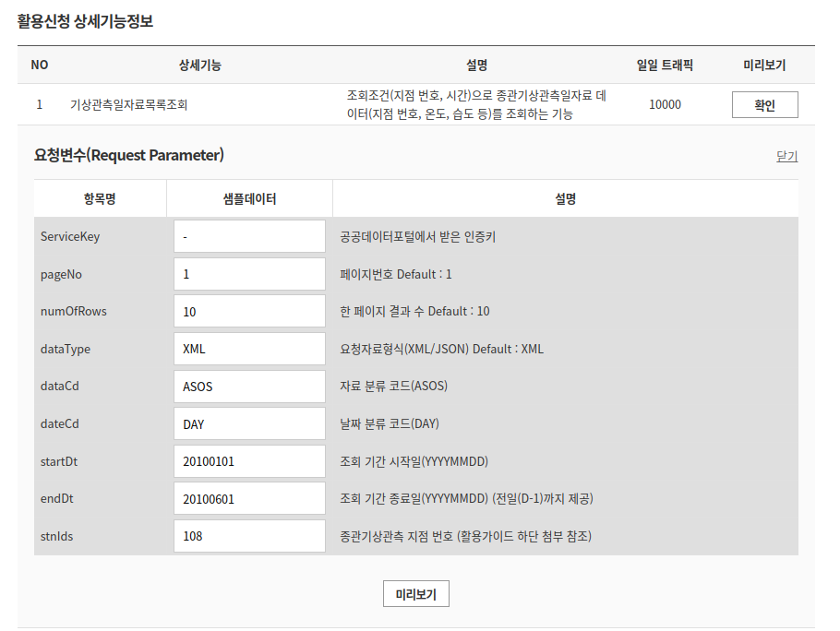Viewport: 840px width, 631px height.
Task: Click the 날짜 분류 코드(DAY) description
Action: tap(390, 423)
